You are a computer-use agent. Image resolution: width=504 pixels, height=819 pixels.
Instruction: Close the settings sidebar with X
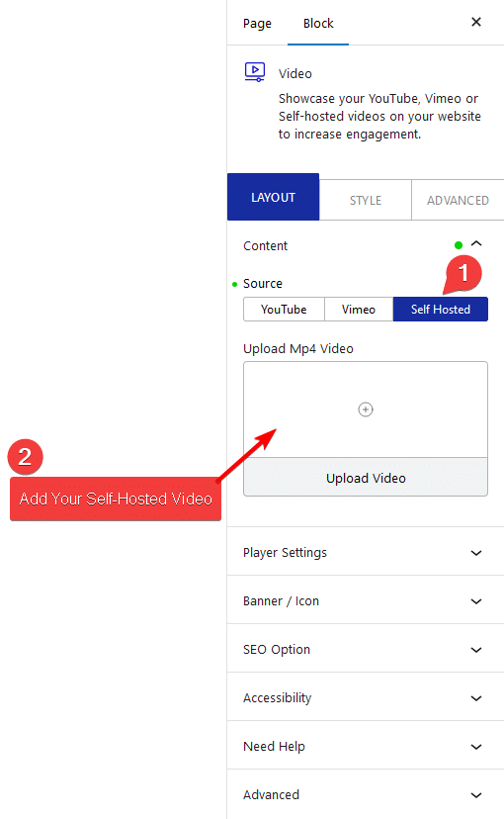[475, 22]
